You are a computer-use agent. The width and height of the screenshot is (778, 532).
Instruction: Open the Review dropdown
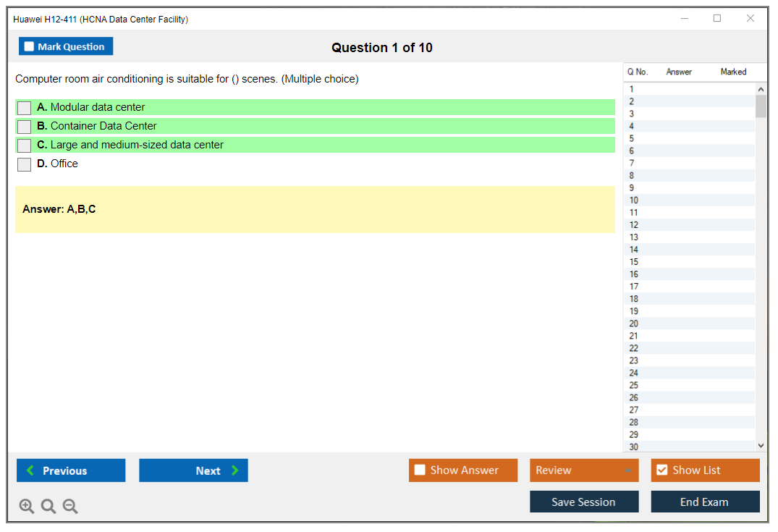point(584,470)
